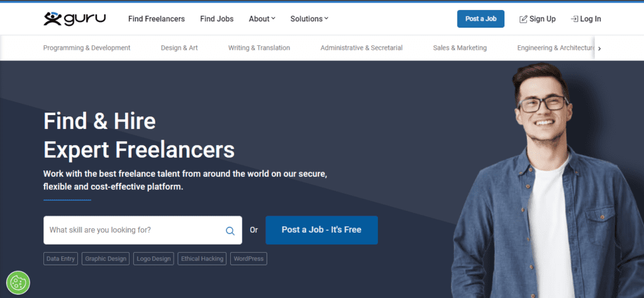Viewport: 644px width, 298px height.
Task: Click the Sign Up pencil icon
Action: pyautogui.click(x=523, y=19)
